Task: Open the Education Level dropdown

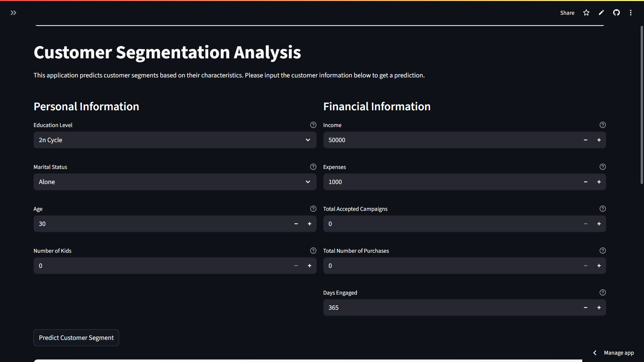Action: (175, 140)
